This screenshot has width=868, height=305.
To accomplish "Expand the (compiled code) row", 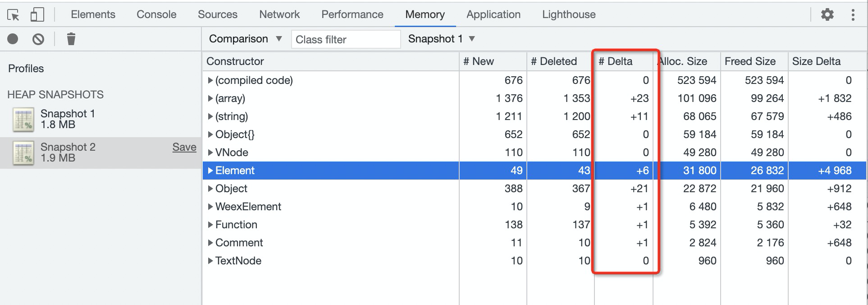I will coord(210,80).
